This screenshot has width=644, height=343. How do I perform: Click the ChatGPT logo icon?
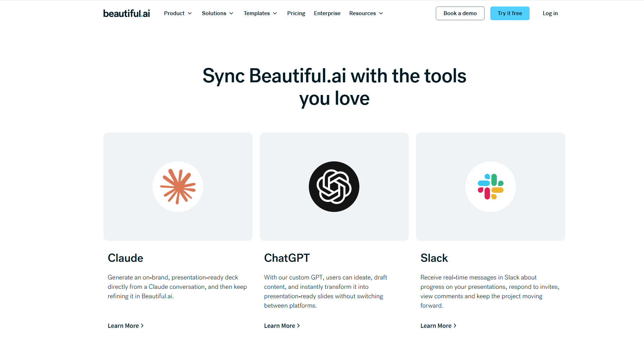pyautogui.click(x=334, y=187)
